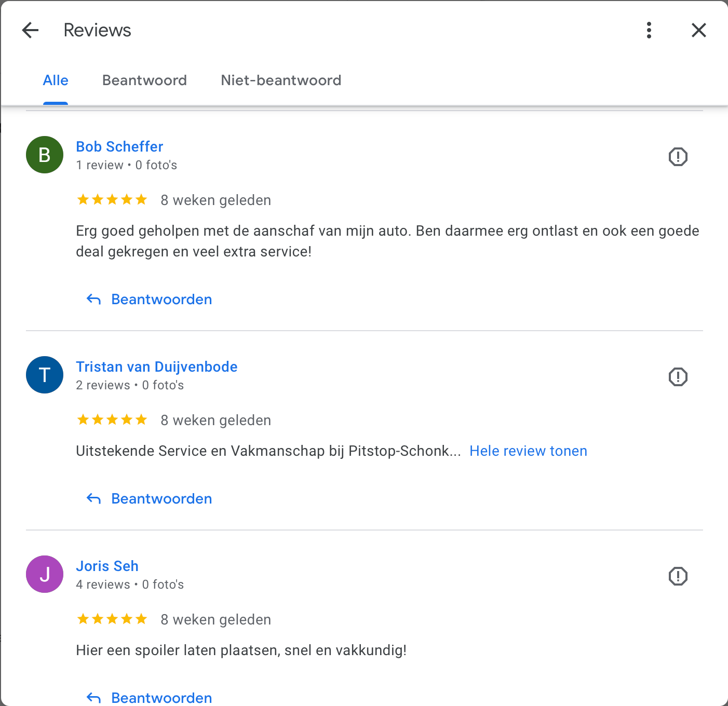Close the Reviews dialog
The width and height of the screenshot is (728, 706).
[x=699, y=30]
